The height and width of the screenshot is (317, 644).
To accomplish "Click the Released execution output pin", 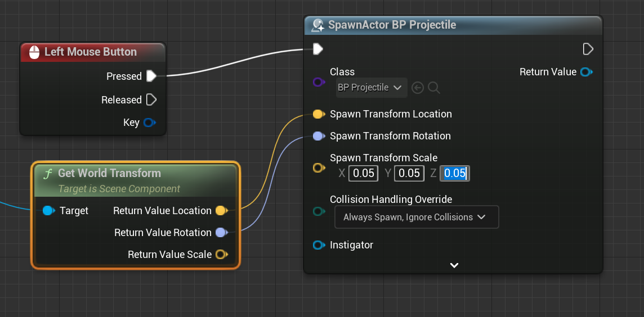I will 151,100.
